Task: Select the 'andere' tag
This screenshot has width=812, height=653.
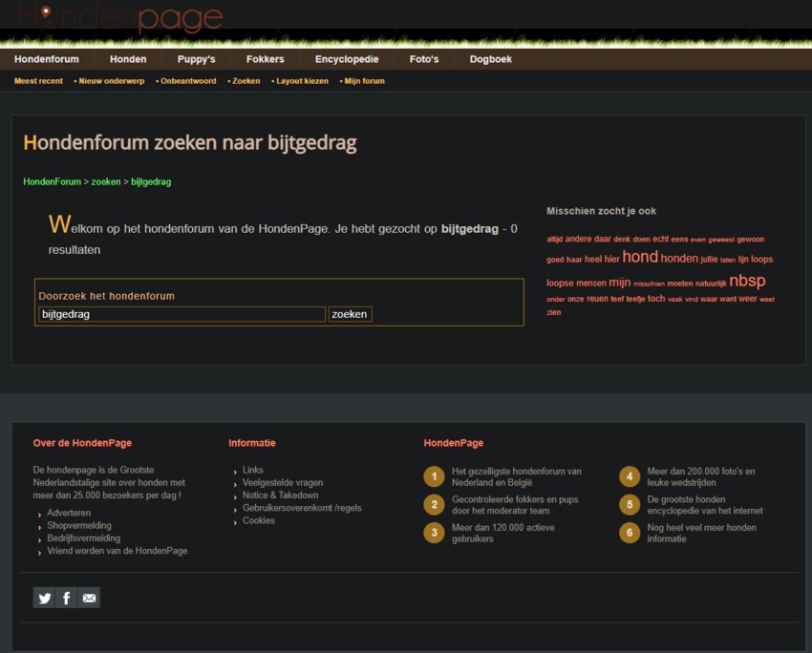Action: 579,239
